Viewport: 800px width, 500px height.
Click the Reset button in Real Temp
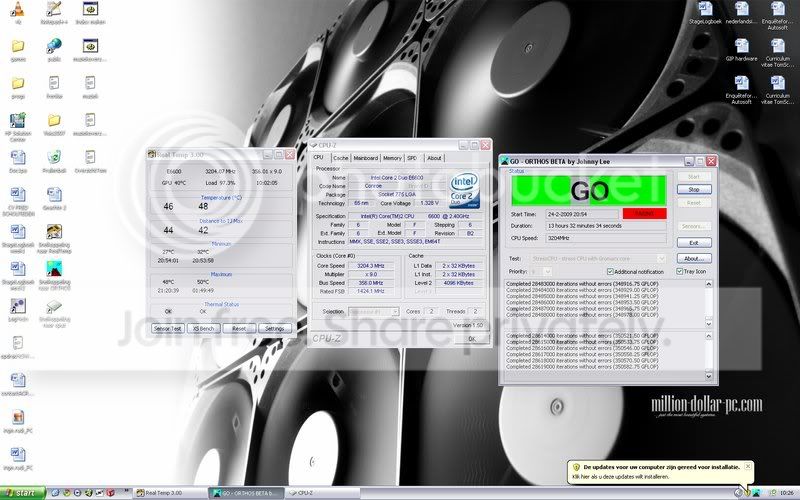click(239, 329)
